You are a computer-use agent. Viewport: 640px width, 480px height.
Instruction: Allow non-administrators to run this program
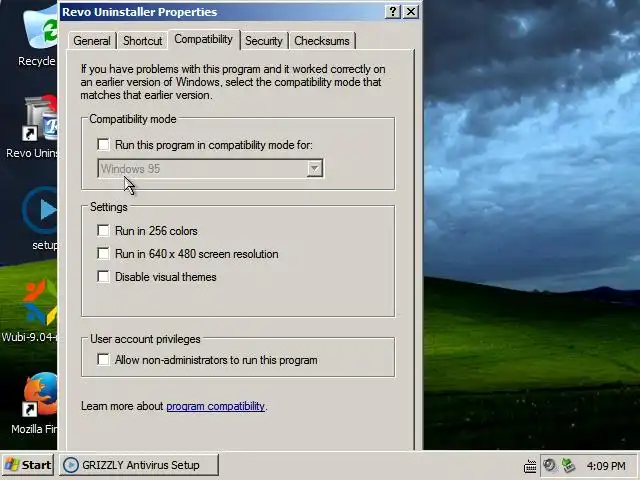(103, 360)
